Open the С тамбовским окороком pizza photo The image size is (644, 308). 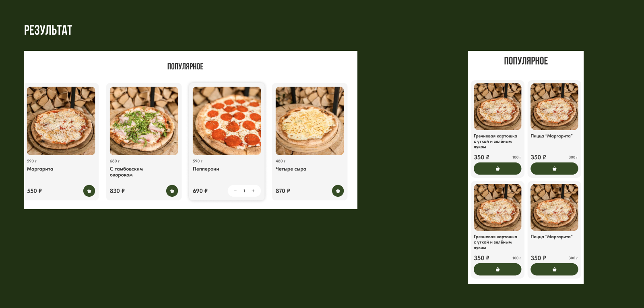pyautogui.click(x=144, y=121)
